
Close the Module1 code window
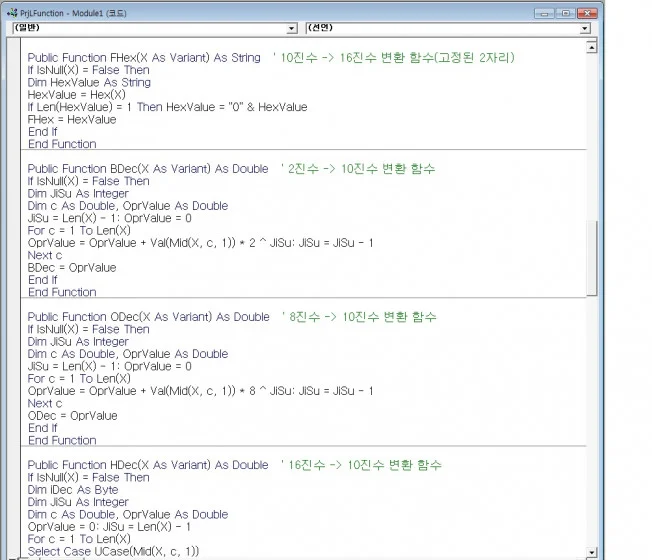click(587, 13)
